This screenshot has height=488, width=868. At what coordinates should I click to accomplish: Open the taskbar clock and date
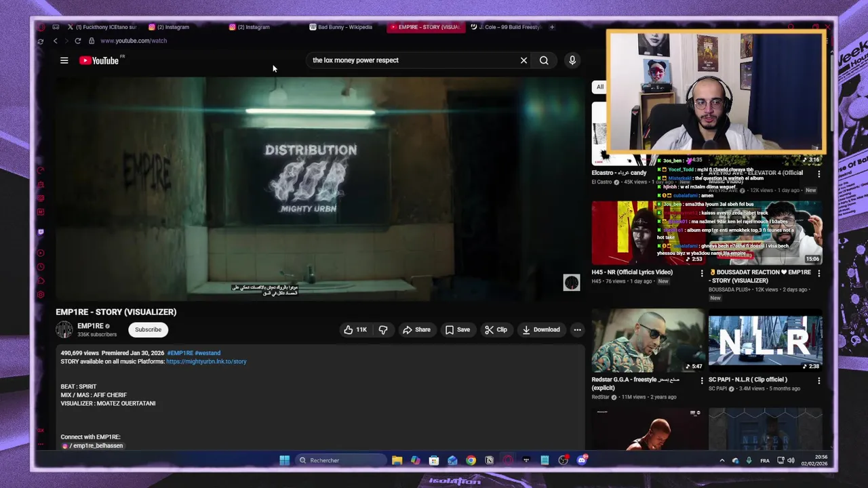(815, 460)
